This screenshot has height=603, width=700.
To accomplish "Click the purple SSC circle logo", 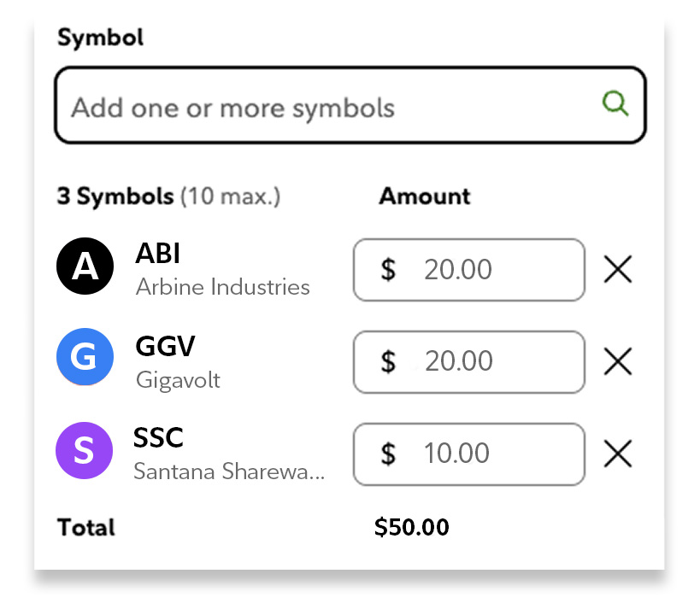I will coord(84,450).
